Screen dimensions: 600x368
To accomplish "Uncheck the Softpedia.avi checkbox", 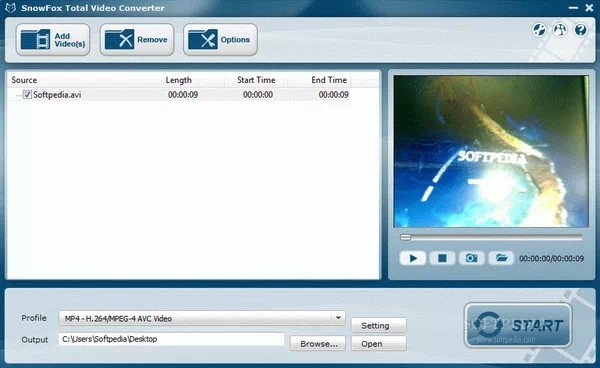I will pos(27,94).
